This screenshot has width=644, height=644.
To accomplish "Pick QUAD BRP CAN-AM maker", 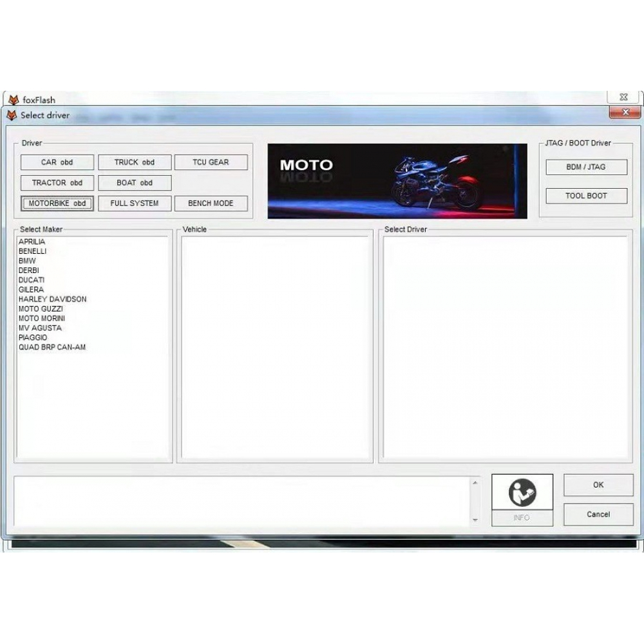I will (x=52, y=347).
